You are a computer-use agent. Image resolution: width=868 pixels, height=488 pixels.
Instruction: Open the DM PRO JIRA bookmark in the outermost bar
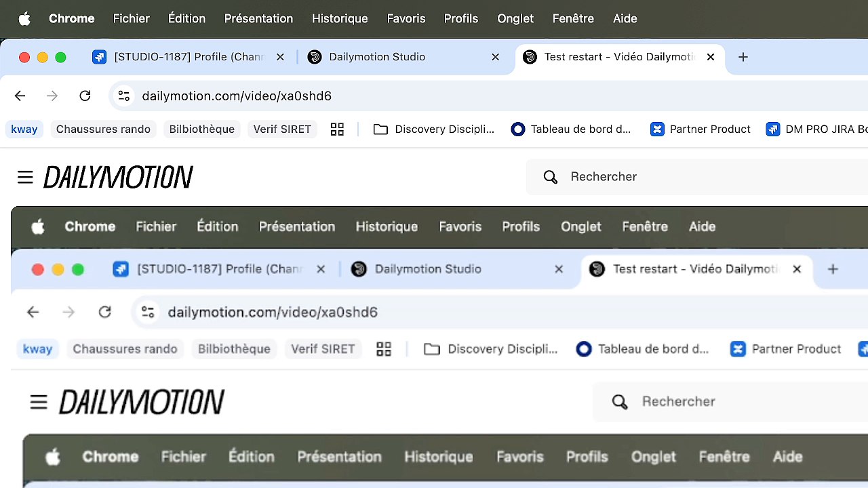816,129
